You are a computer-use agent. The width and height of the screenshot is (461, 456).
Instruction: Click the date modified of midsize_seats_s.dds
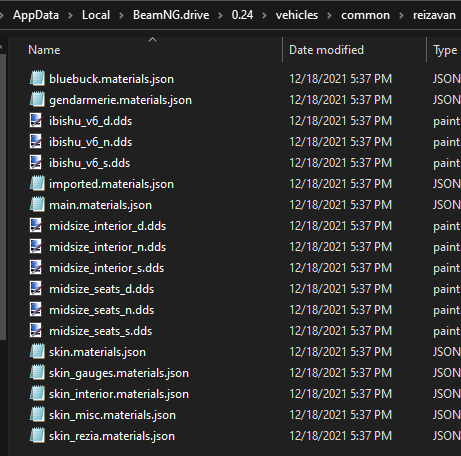point(340,331)
